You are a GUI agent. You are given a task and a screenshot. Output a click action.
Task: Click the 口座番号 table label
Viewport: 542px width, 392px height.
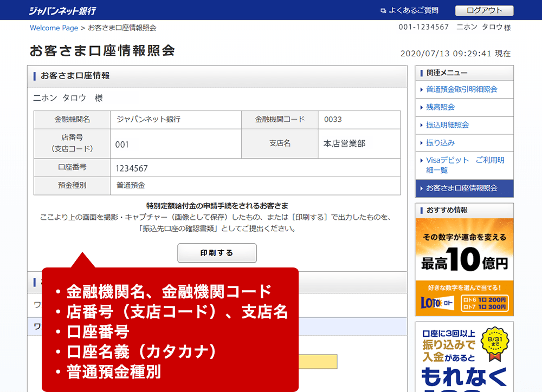tap(72, 167)
